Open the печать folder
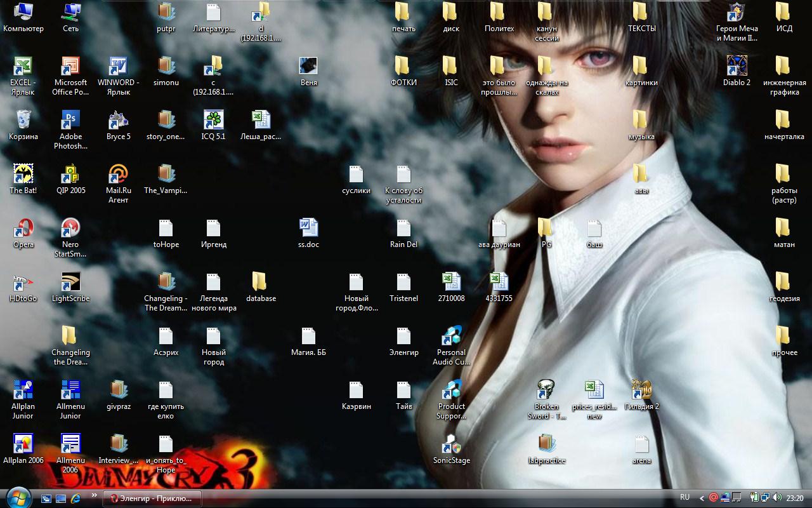The width and height of the screenshot is (812, 508). point(403,18)
